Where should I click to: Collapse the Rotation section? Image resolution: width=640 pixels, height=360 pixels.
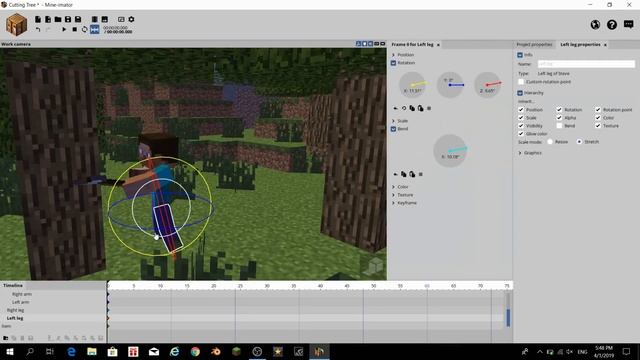coord(393,63)
